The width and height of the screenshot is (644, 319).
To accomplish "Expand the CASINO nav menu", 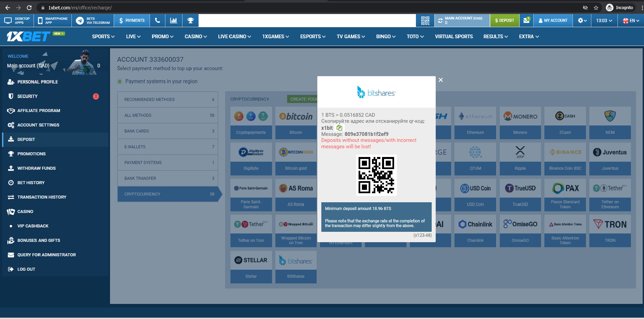I will point(196,37).
